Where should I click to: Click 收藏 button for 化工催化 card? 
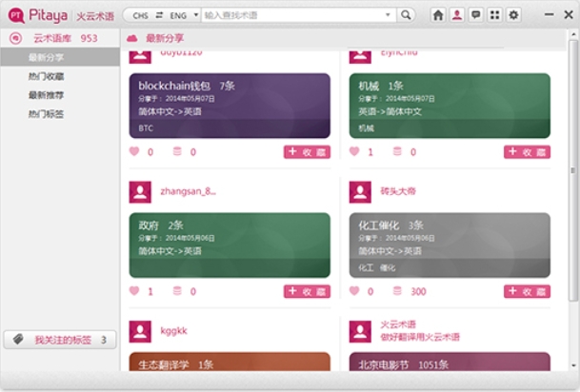(527, 291)
